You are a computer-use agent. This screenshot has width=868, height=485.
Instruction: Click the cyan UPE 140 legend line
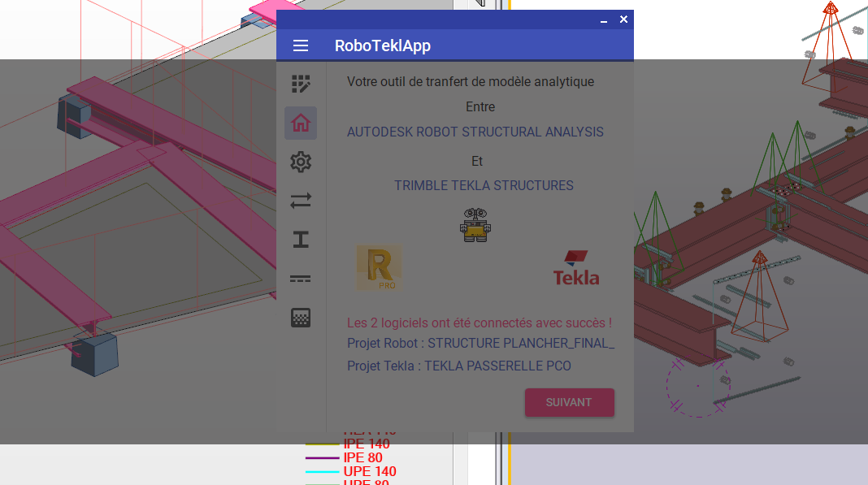pos(322,472)
